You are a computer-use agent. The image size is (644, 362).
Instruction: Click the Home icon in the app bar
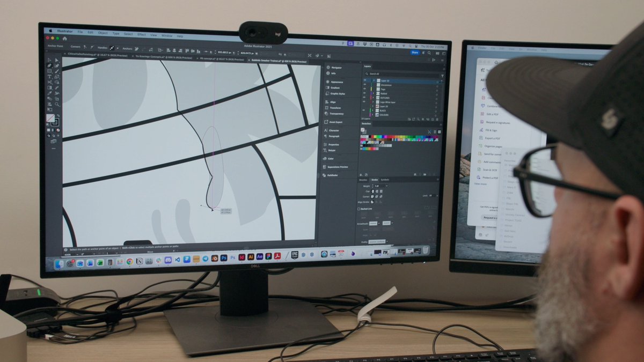[64, 39]
